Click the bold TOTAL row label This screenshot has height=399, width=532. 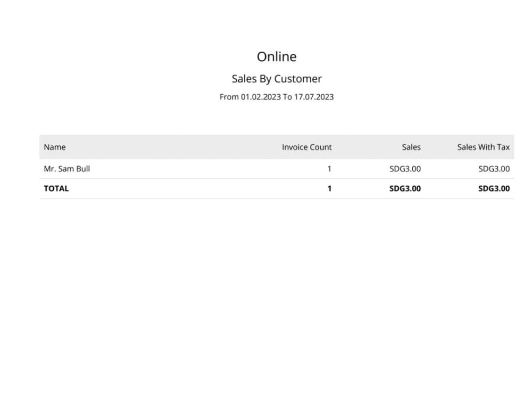(56, 189)
